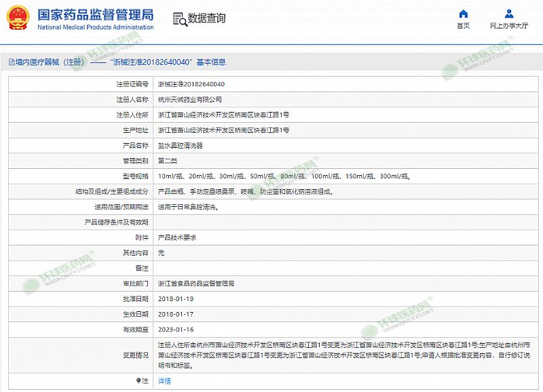Click the expiry date 2023-01-16

[175, 330]
